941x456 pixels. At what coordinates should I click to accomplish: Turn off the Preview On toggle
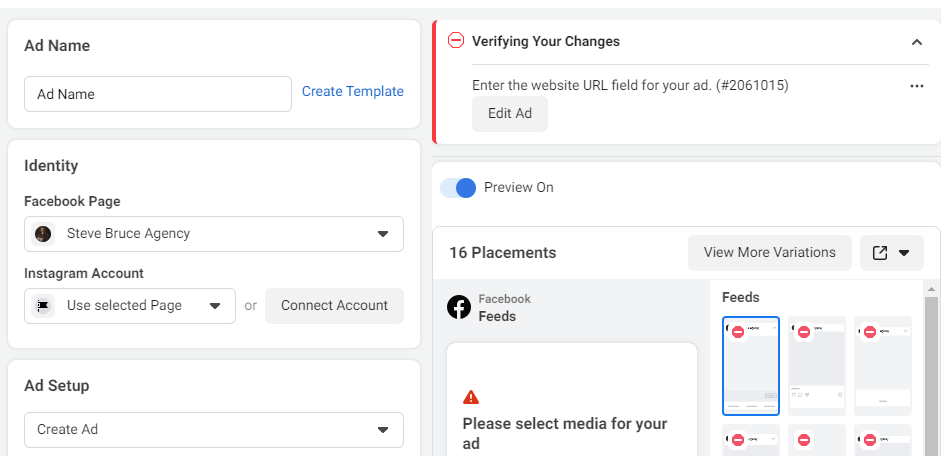pos(458,188)
